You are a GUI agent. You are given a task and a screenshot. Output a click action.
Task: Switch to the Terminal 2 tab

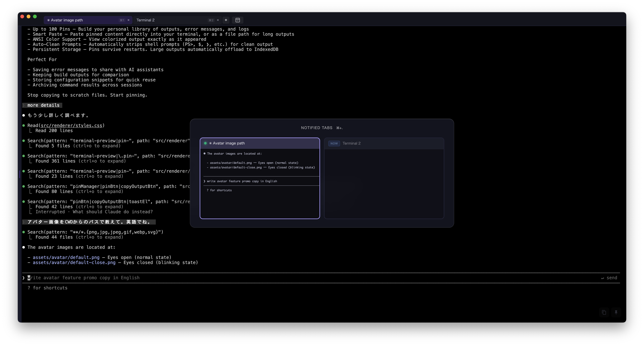(146, 20)
